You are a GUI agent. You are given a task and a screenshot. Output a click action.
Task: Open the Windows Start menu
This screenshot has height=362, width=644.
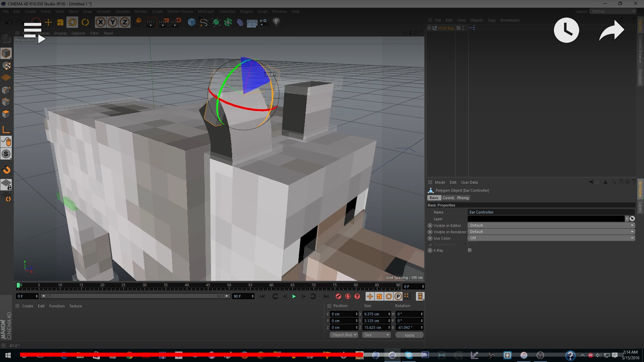click(8, 355)
